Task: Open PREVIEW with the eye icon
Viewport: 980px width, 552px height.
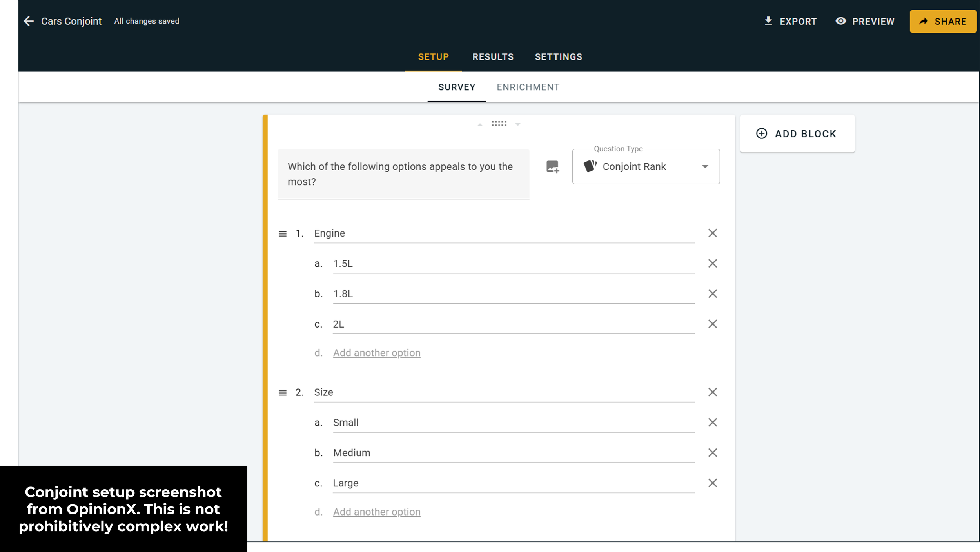Action: (865, 21)
